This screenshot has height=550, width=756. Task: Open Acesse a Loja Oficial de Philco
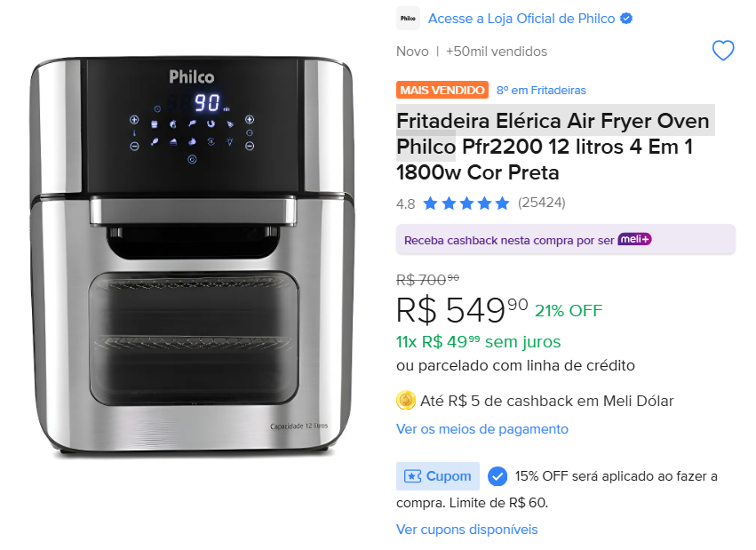pyautogui.click(x=521, y=19)
